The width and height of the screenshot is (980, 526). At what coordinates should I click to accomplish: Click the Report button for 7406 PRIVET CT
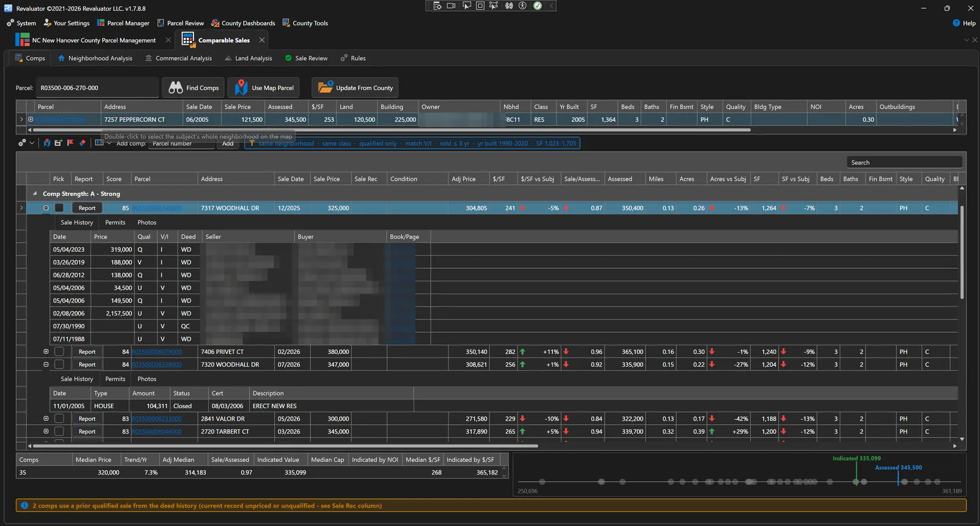87,351
